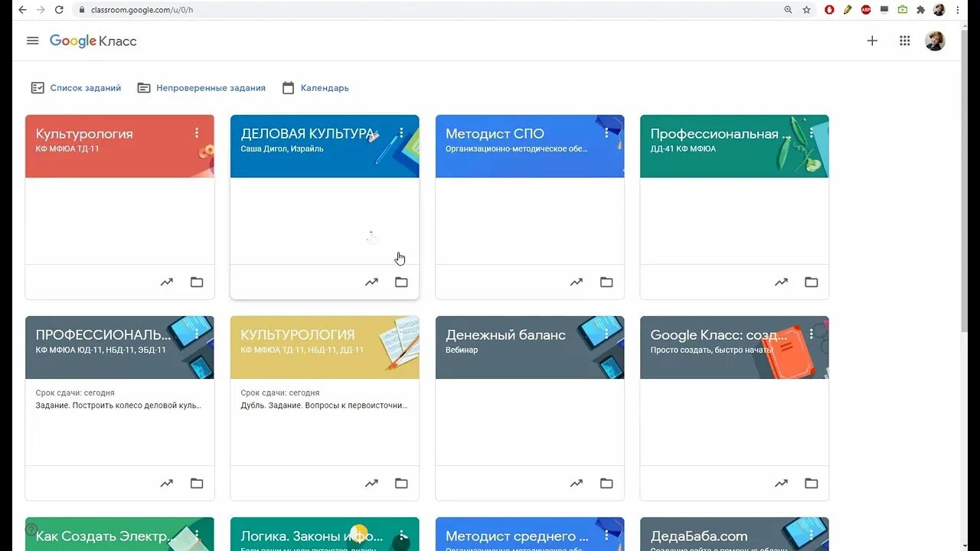Click the red Opera-style extension icon
The height and width of the screenshot is (551, 980).
[829, 10]
